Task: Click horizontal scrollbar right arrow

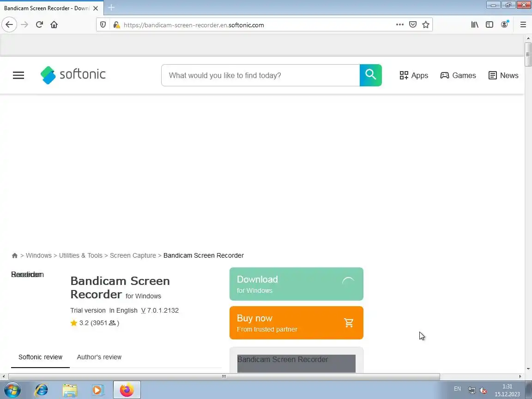Action: tap(520, 376)
